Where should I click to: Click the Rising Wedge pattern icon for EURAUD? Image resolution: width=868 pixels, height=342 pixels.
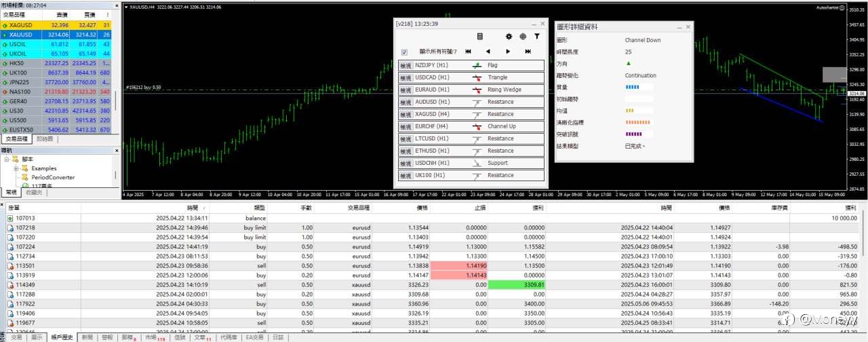tap(477, 90)
